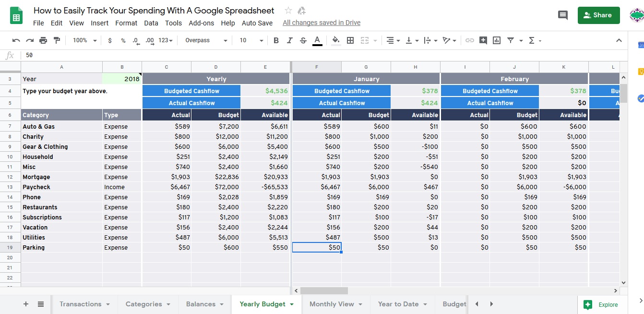Click the Explore button
644x314 pixels.
click(x=601, y=304)
